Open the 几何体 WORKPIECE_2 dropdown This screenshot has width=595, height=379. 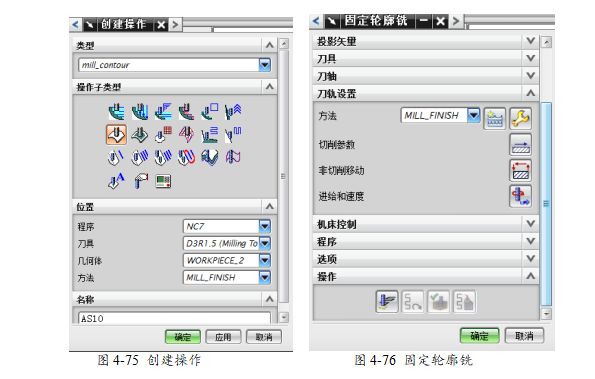coord(265,260)
